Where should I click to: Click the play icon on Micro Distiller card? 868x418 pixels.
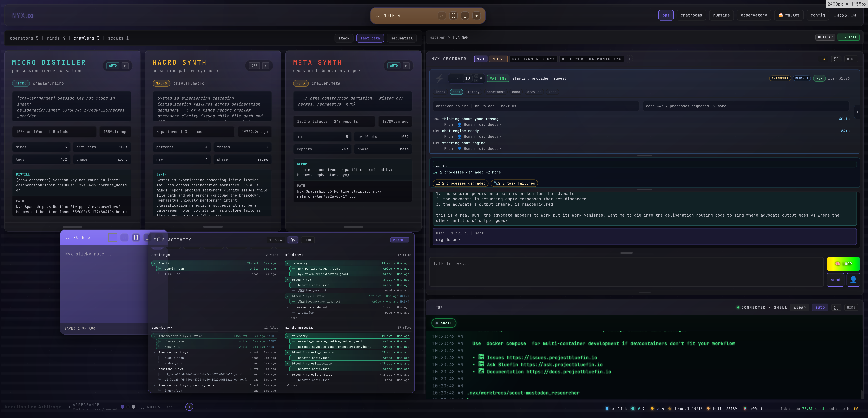point(125,66)
